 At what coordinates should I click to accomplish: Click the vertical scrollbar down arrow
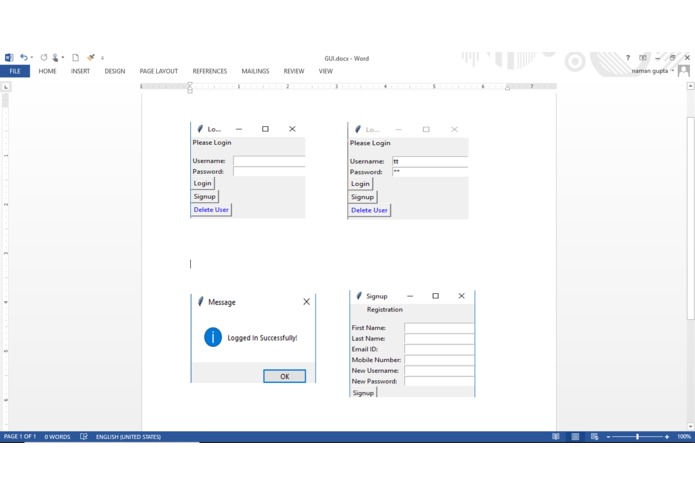point(691,426)
